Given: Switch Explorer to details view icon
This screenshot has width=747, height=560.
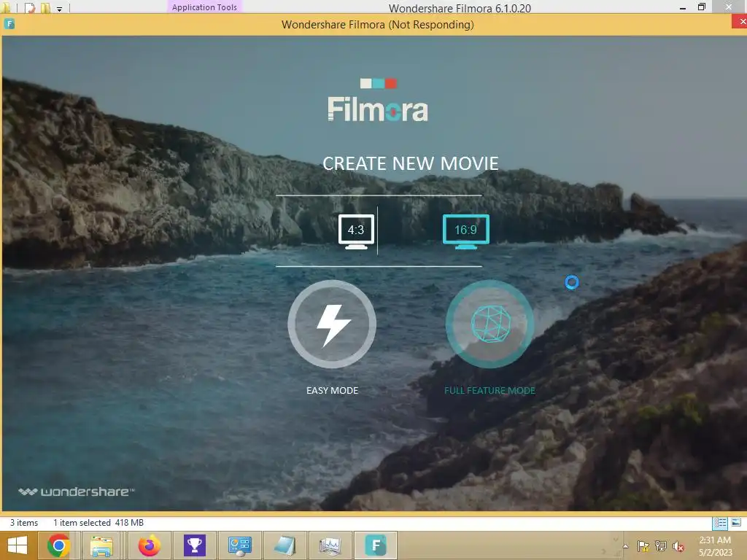Looking at the screenshot, I should 720,523.
